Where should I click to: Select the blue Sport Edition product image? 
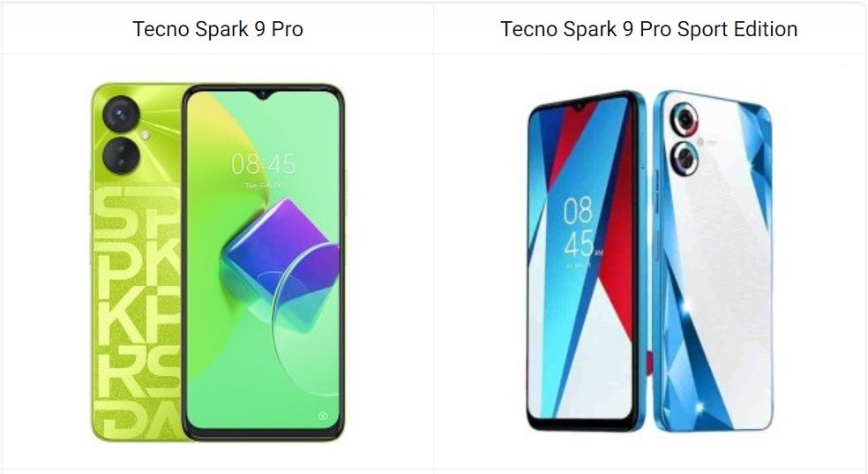[x=648, y=260]
